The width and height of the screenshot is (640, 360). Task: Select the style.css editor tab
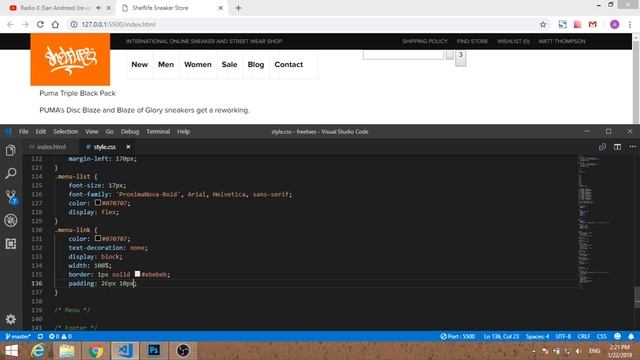click(x=104, y=147)
